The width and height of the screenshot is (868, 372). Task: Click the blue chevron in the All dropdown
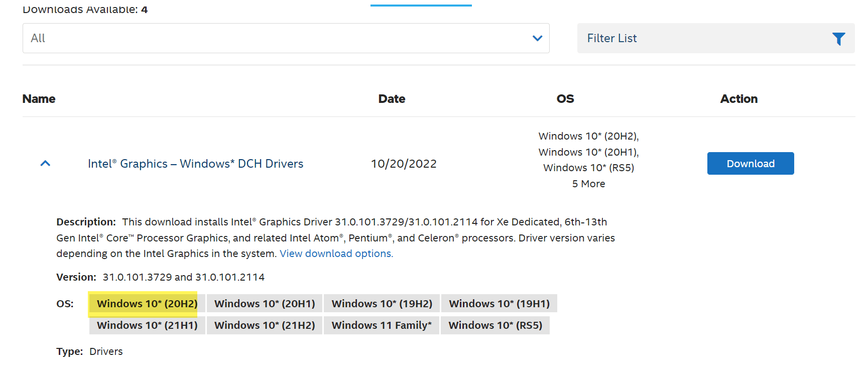(x=537, y=38)
